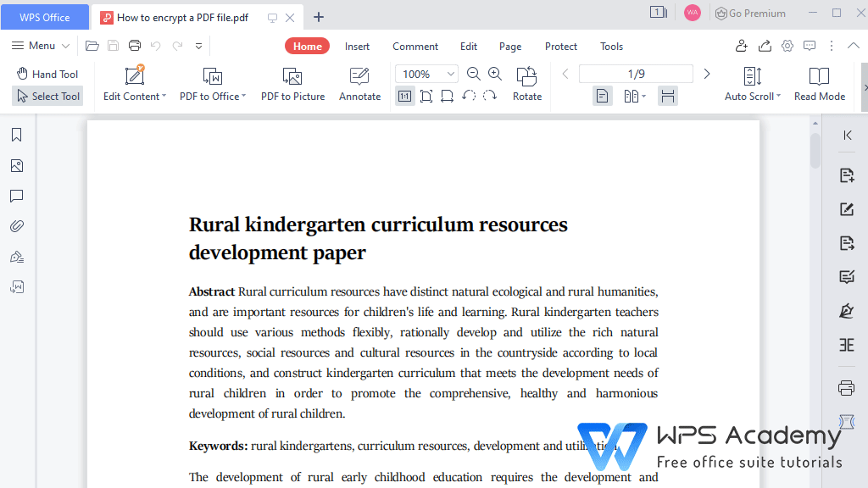
Task: Open the Attachments paperclip panel
Action: (x=17, y=226)
